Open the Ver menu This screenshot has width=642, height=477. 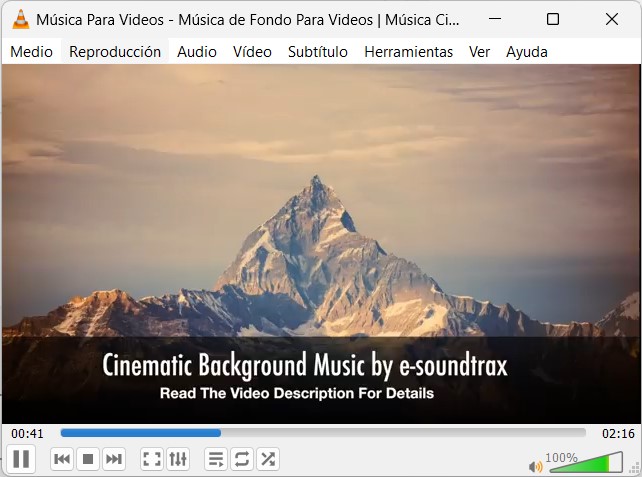479,52
